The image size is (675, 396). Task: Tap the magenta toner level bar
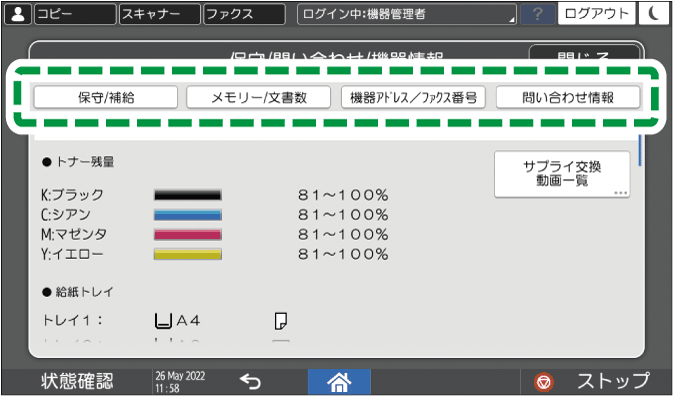188,234
